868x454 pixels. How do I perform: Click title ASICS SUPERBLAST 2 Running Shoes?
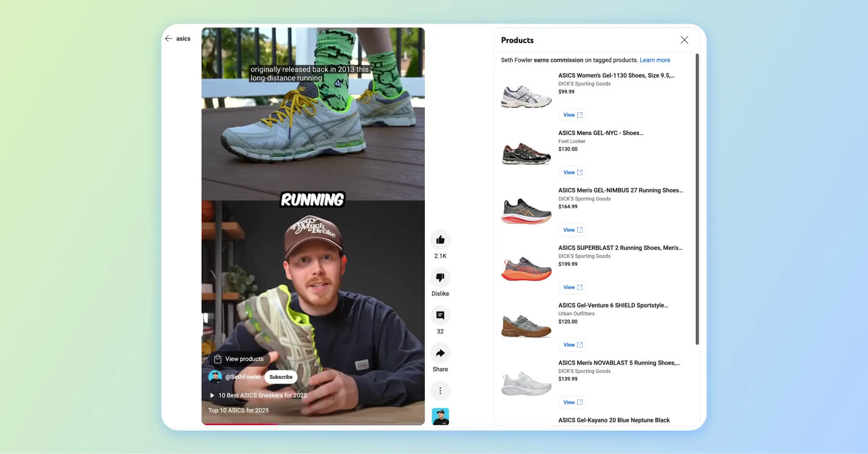pyautogui.click(x=620, y=248)
